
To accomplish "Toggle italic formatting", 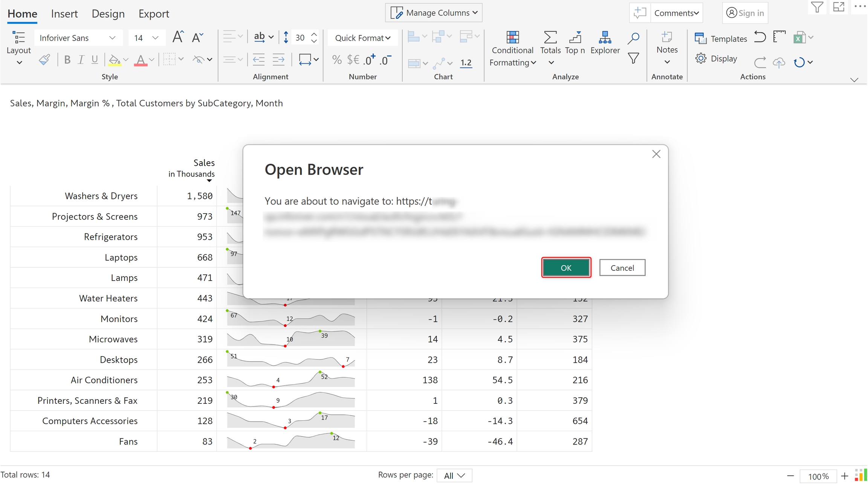I will [x=81, y=60].
